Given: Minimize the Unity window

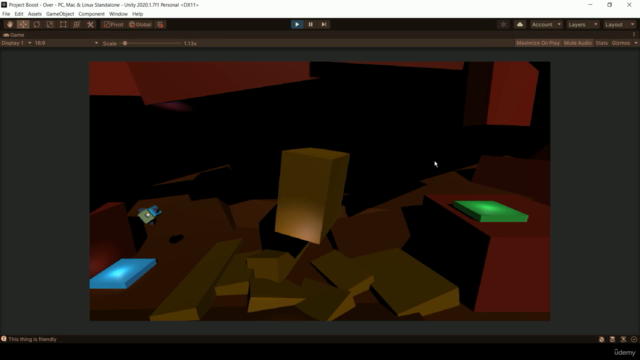Looking at the screenshot, I should pos(590,5).
